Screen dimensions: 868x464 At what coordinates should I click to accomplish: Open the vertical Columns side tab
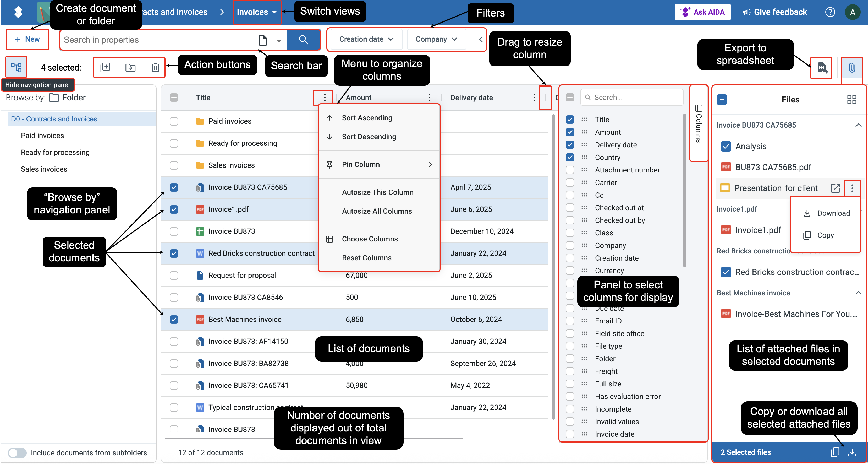(699, 123)
